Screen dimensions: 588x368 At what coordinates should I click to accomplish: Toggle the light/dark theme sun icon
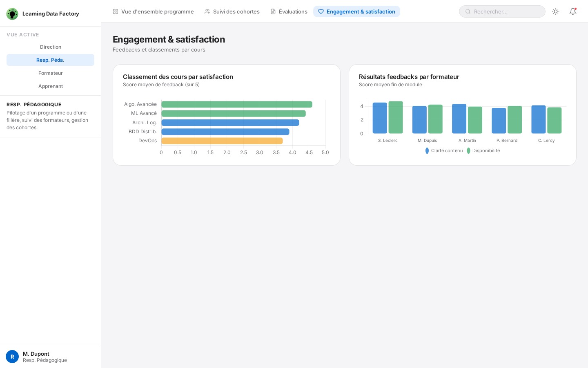pyautogui.click(x=556, y=11)
